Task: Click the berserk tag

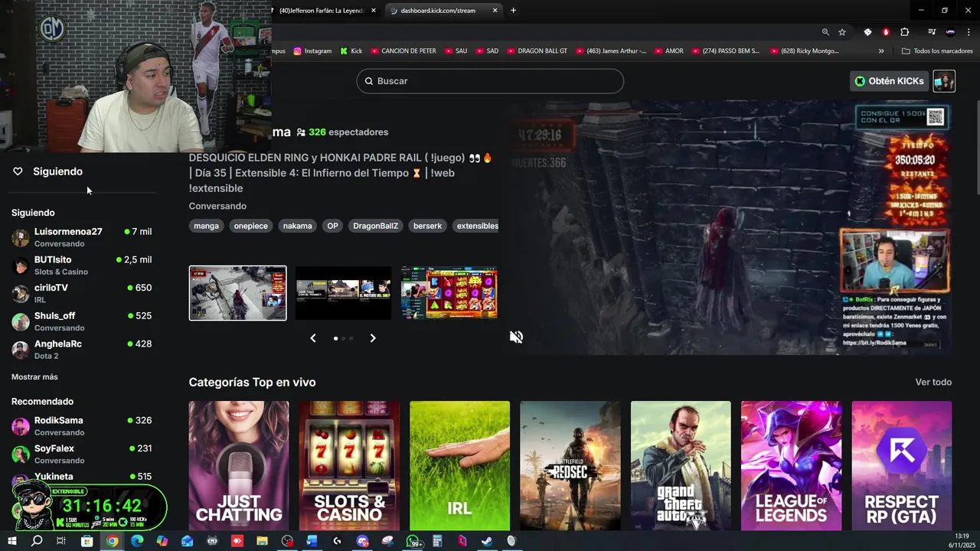Action: [x=427, y=226]
